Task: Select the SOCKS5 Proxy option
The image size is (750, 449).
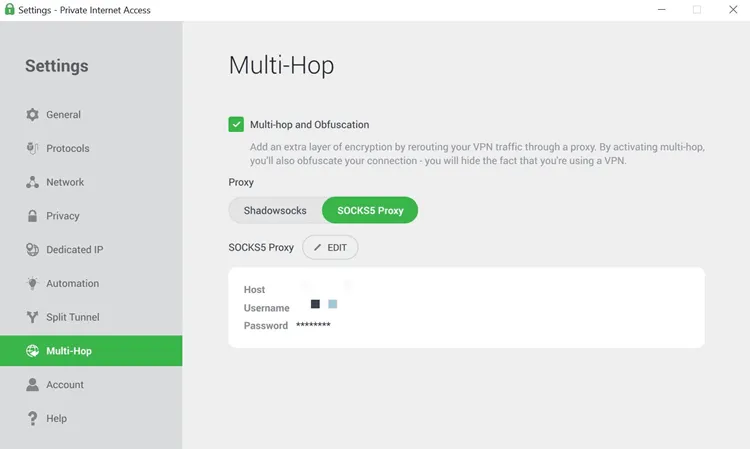Action: [369, 210]
